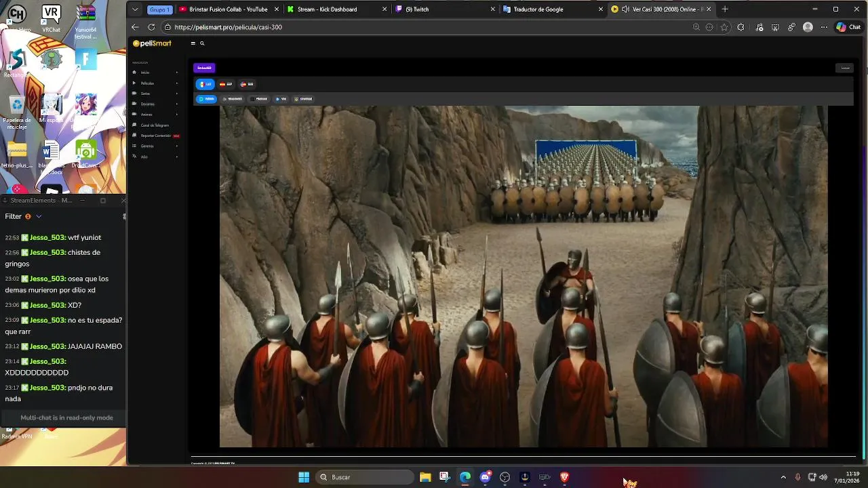Open the tab actions dropdown chevron
This screenshot has height=488, width=868.
tap(136, 9)
